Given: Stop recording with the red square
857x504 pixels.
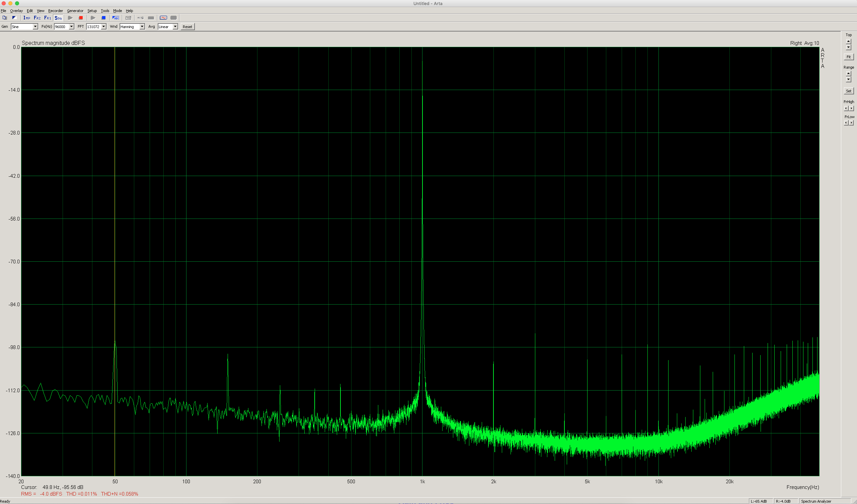Looking at the screenshot, I should (x=81, y=18).
